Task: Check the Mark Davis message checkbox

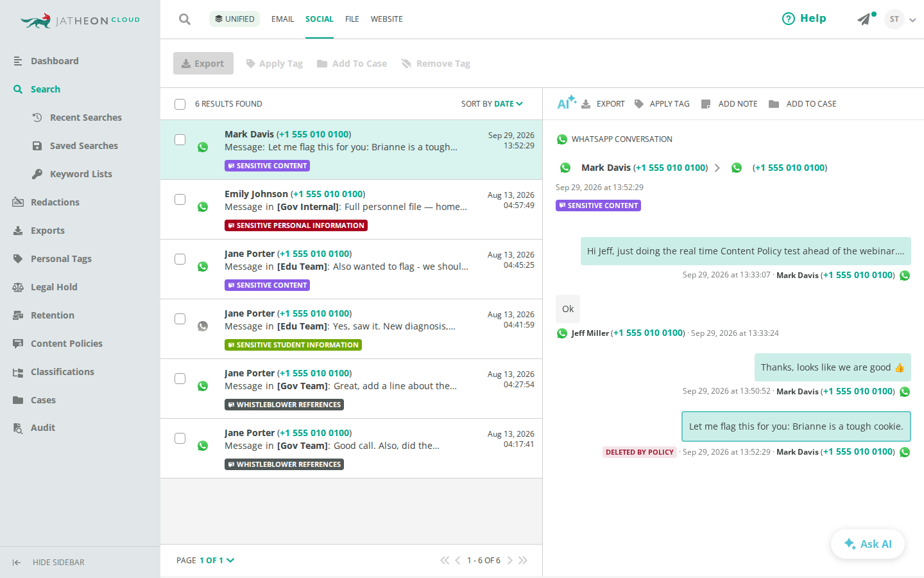Action: point(180,140)
